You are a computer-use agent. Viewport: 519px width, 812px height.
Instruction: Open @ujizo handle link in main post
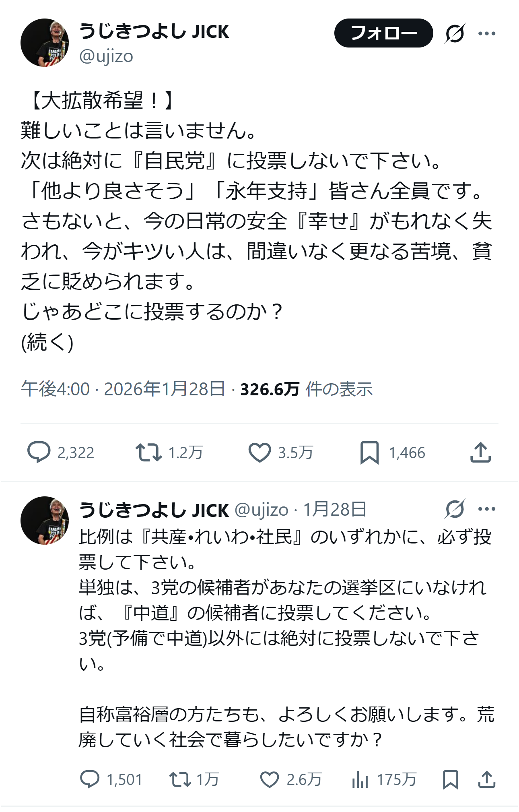[x=106, y=56]
